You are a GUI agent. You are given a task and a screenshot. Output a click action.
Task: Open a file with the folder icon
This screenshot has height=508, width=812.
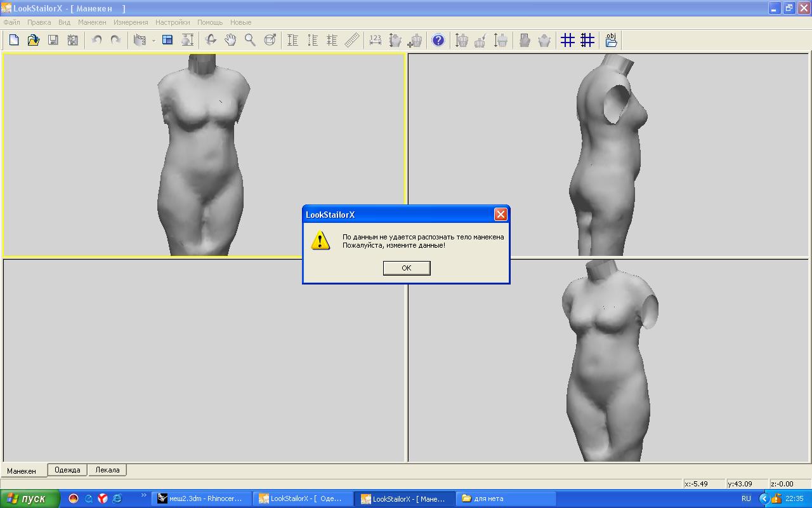click(x=34, y=40)
